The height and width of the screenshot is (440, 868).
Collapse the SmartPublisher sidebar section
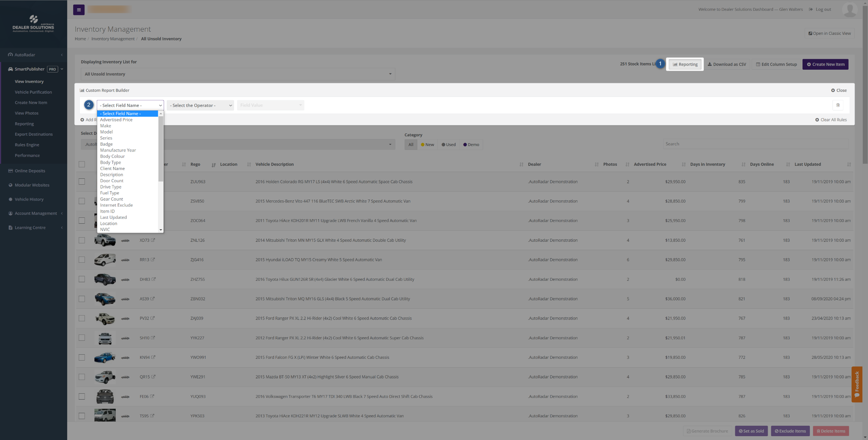coord(33,69)
